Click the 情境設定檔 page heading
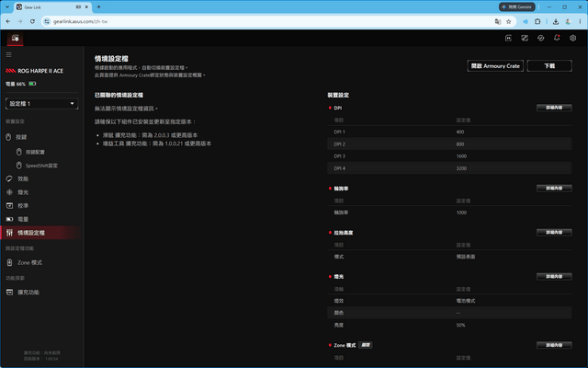This screenshot has height=368, width=588. 111,59
